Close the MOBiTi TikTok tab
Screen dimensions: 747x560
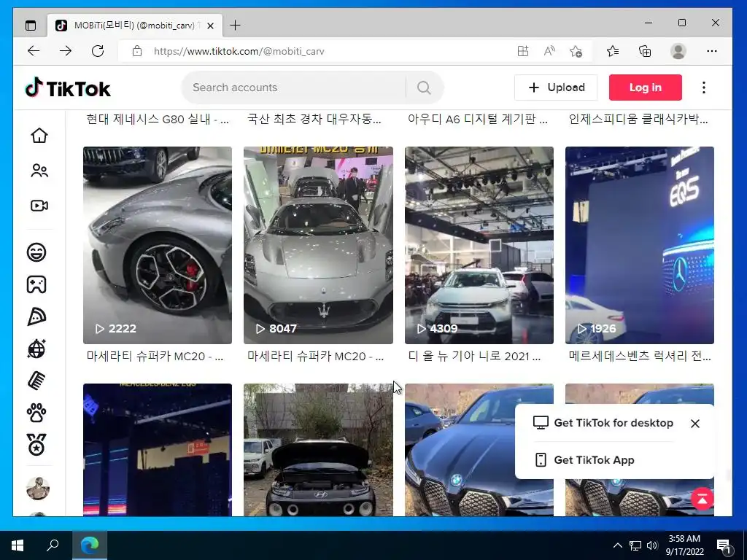click(210, 26)
